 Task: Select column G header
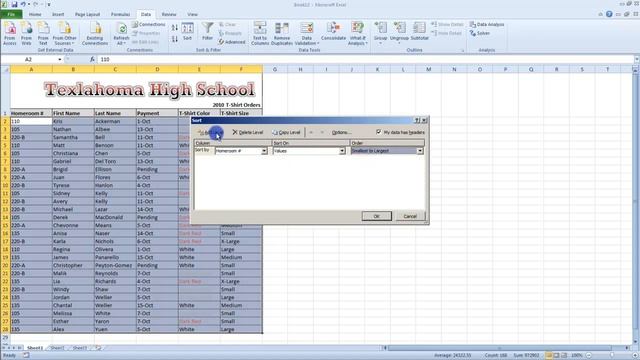pyautogui.click(x=275, y=69)
